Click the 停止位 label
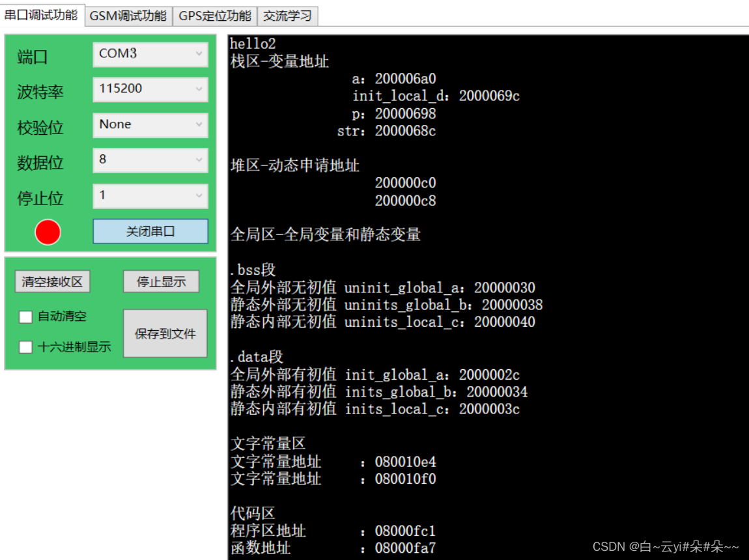Image resolution: width=749 pixels, height=560 pixels. click(x=40, y=198)
